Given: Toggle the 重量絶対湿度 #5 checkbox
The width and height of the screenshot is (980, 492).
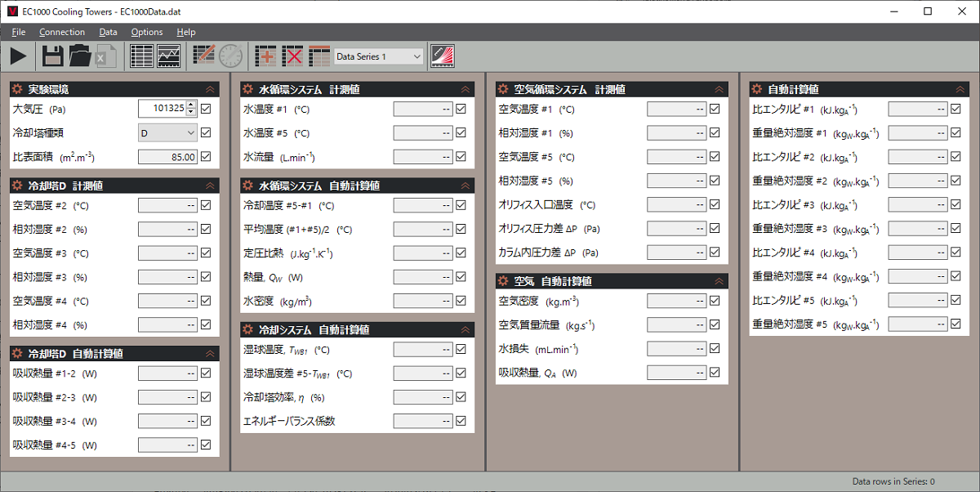Looking at the screenshot, I should pos(955,324).
